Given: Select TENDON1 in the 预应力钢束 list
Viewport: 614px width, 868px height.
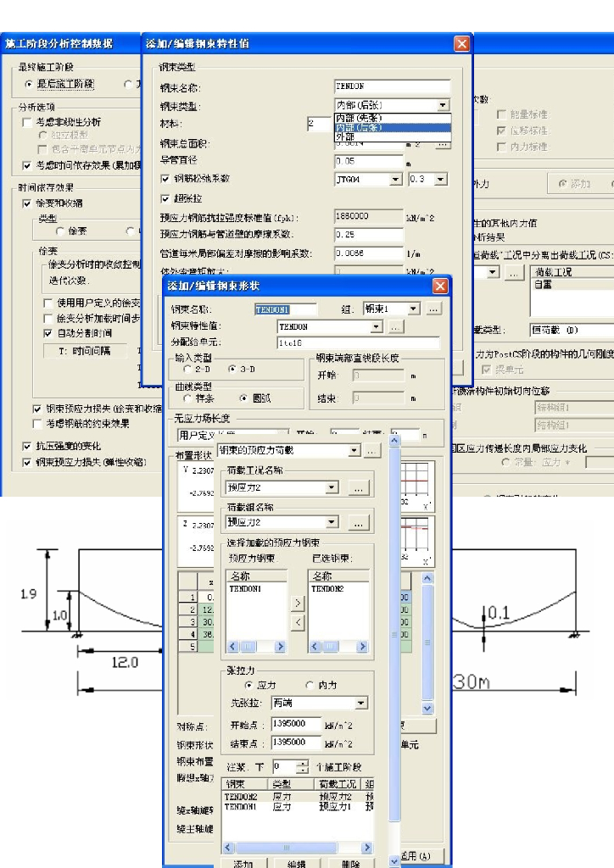Looking at the screenshot, I should [x=245, y=589].
